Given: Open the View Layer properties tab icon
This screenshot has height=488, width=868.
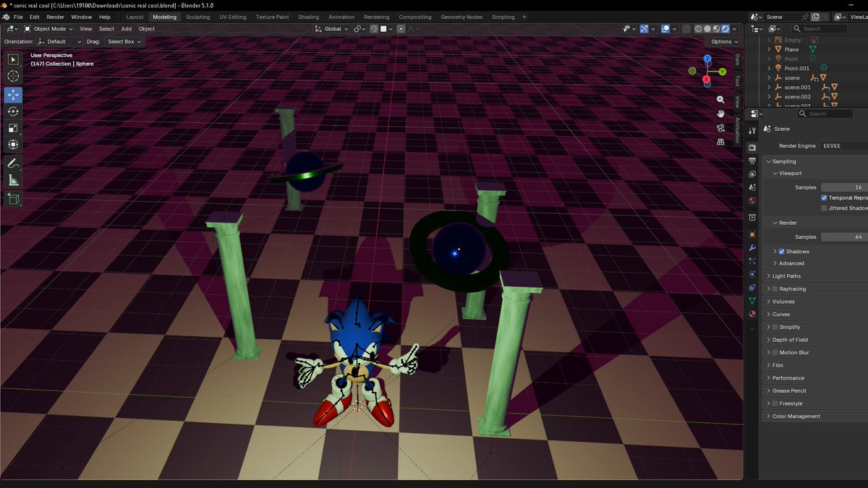Looking at the screenshot, I should click(752, 174).
